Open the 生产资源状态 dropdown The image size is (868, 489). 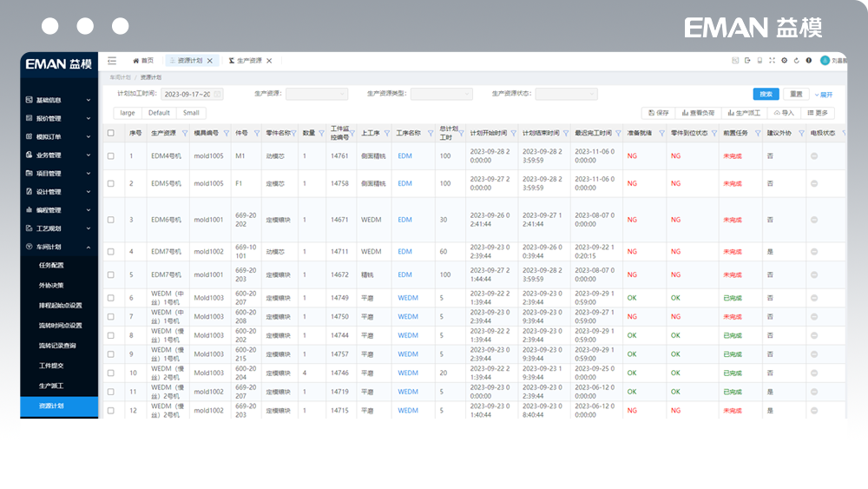(566, 94)
